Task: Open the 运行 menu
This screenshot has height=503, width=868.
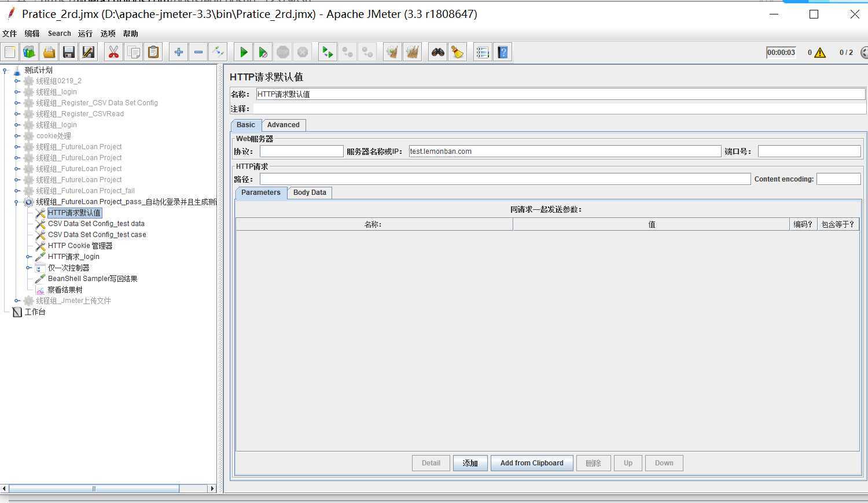Action: click(x=85, y=34)
